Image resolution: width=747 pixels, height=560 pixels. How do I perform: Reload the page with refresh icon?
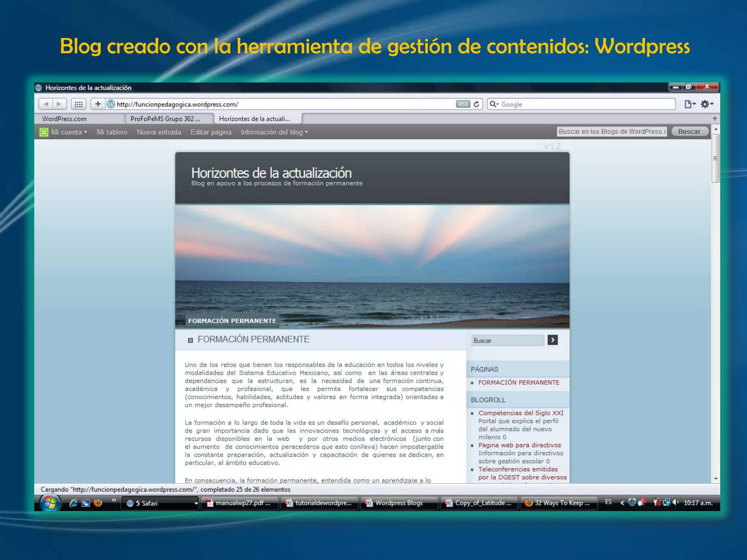click(476, 104)
